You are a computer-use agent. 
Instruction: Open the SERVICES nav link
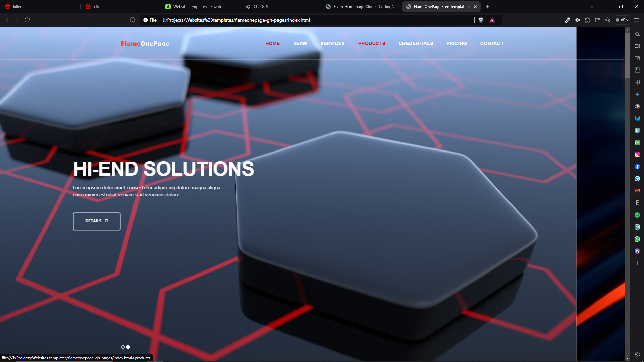[332, 43]
